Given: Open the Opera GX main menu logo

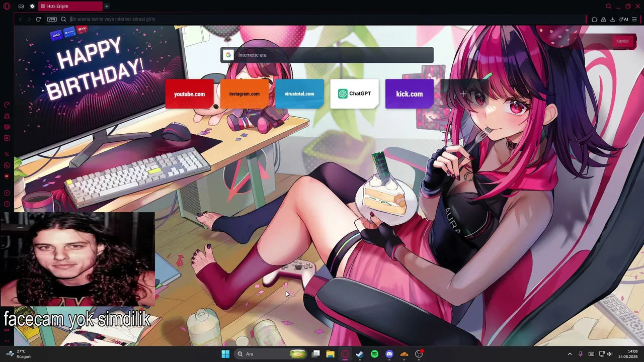Looking at the screenshot, I should coord(7,6).
